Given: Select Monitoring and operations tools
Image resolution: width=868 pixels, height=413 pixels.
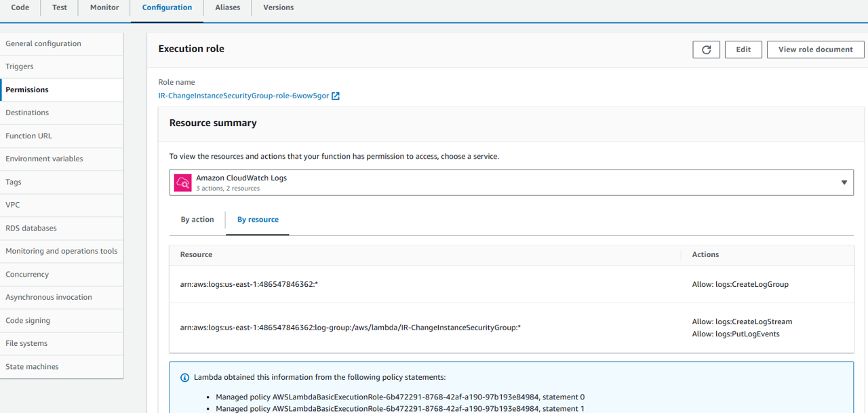Looking at the screenshot, I should pyautogui.click(x=61, y=251).
